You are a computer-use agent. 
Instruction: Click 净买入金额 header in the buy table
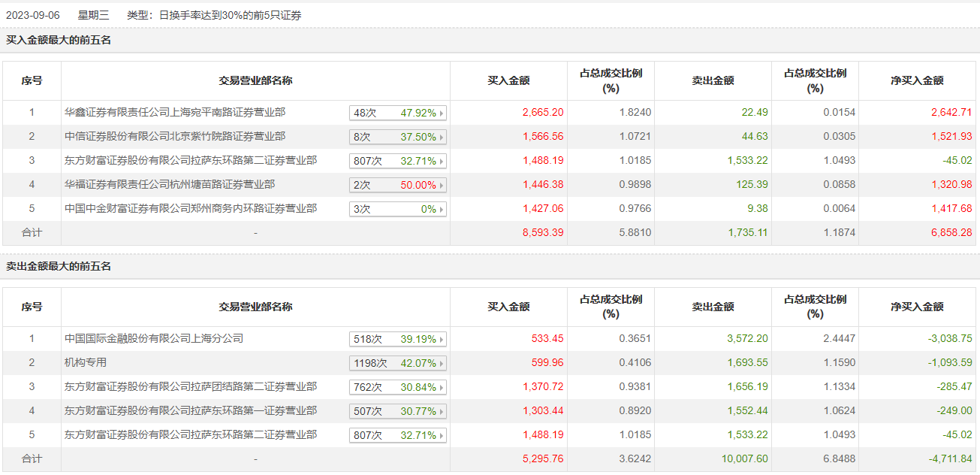click(918, 80)
